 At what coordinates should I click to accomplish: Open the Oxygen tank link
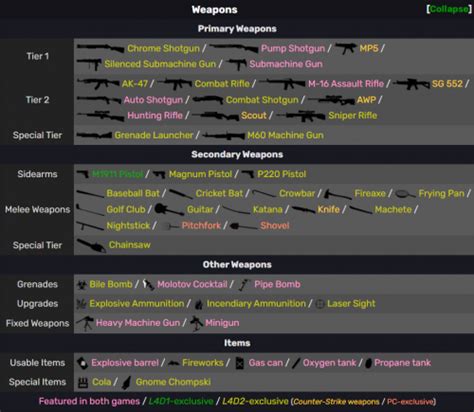tap(329, 363)
